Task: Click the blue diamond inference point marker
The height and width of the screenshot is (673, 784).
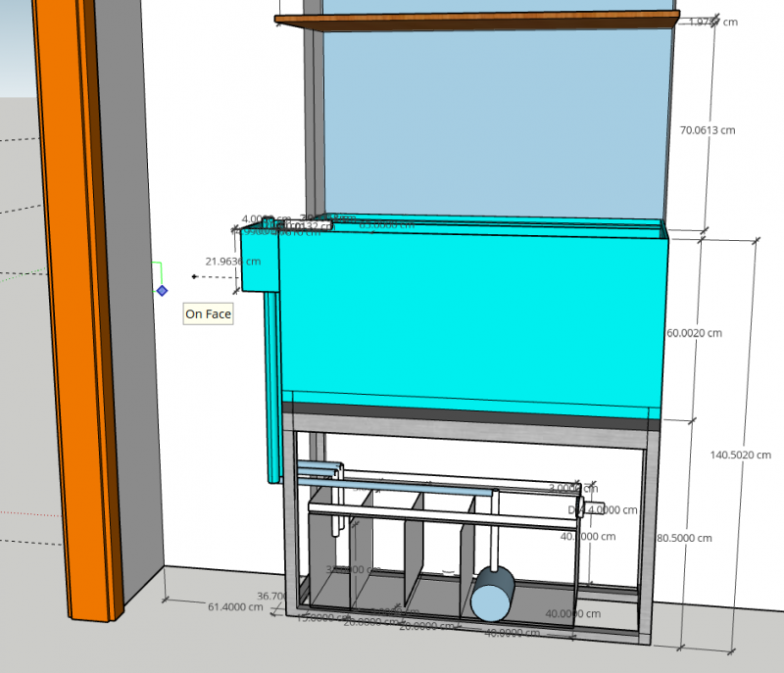Action: [x=162, y=291]
